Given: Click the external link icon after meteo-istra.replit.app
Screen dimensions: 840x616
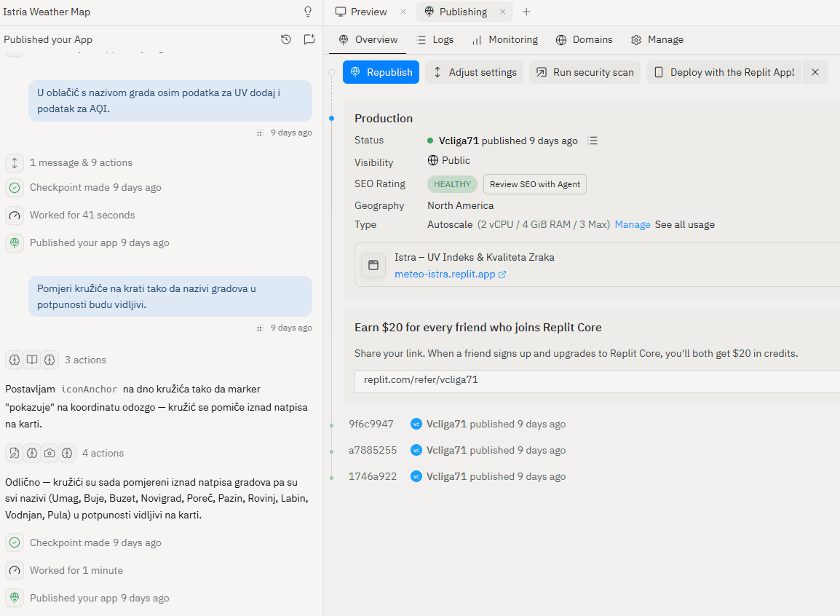Looking at the screenshot, I should [502, 275].
